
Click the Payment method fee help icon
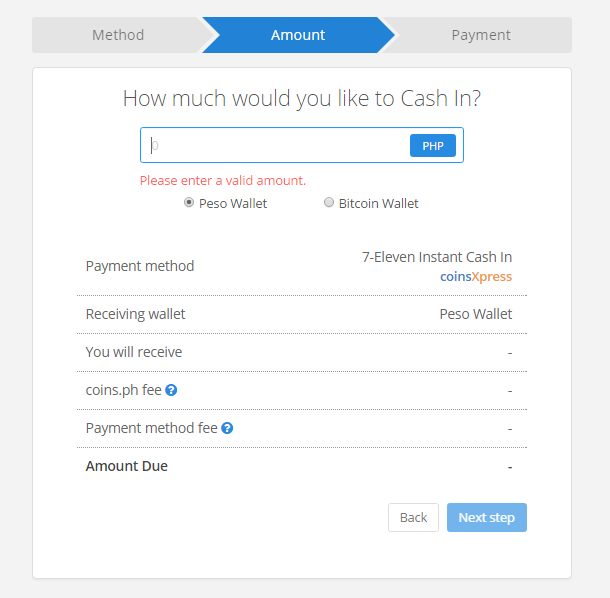(x=228, y=428)
